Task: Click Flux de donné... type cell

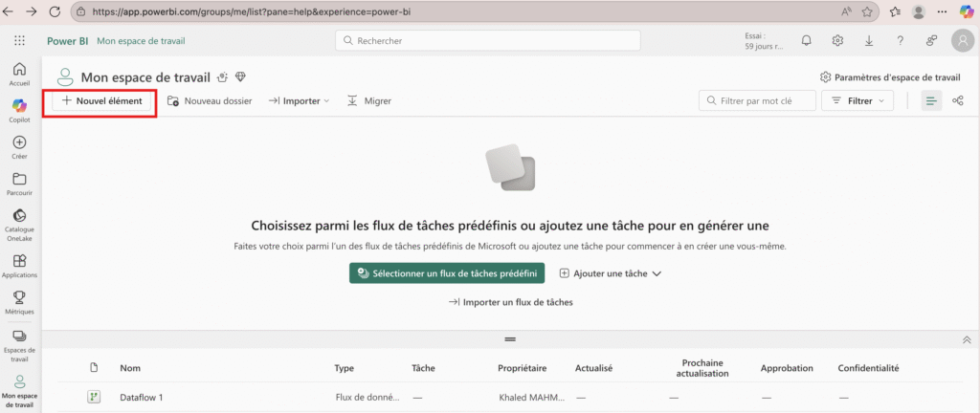Action: [367, 397]
